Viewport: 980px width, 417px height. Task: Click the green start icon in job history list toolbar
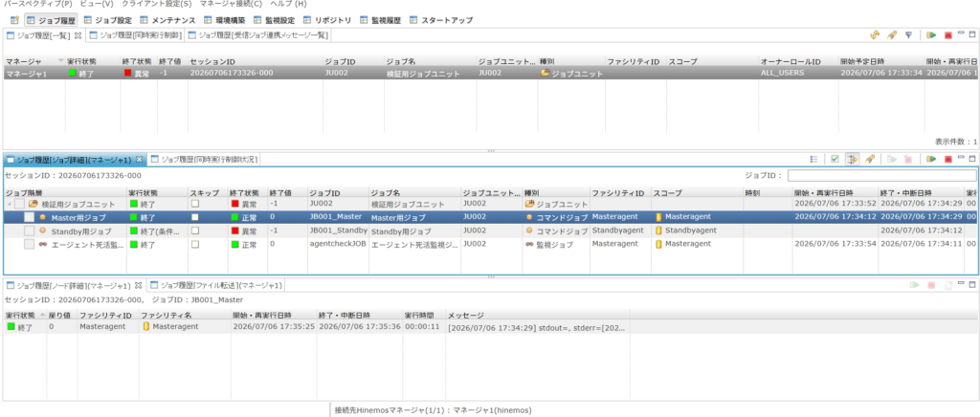click(931, 35)
